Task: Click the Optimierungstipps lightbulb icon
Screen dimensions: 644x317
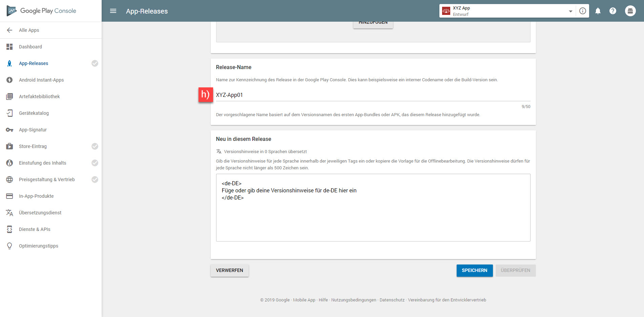Action: [x=9, y=246]
